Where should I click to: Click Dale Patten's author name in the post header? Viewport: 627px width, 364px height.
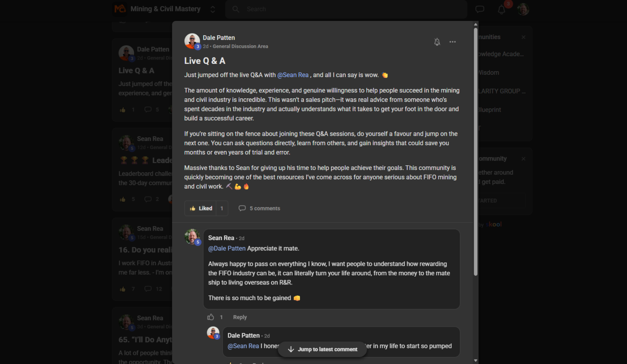[x=219, y=38]
